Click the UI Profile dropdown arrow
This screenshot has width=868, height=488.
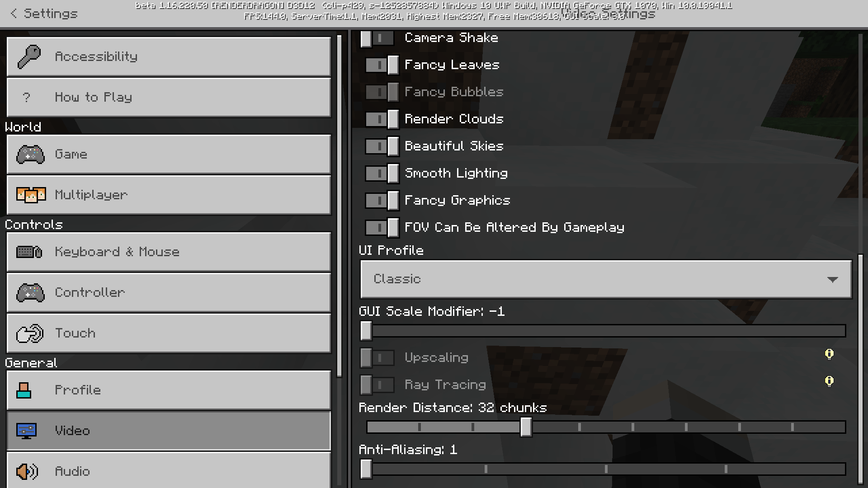pyautogui.click(x=832, y=279)
